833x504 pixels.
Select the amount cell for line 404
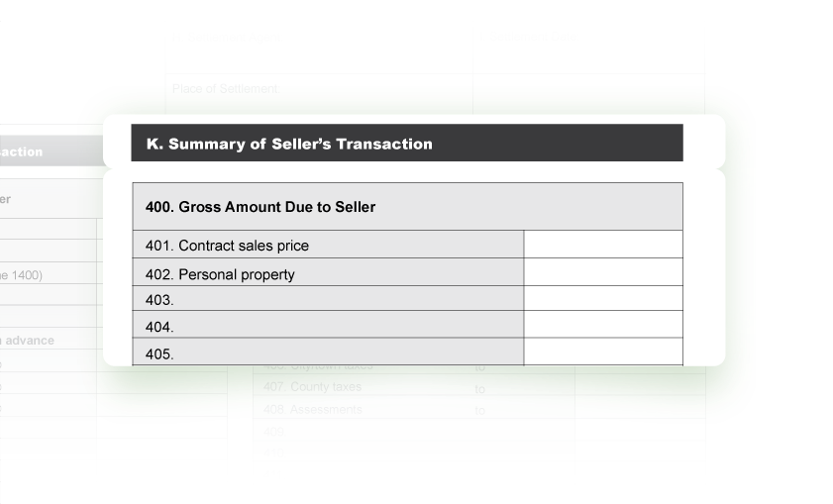[603, 324]
